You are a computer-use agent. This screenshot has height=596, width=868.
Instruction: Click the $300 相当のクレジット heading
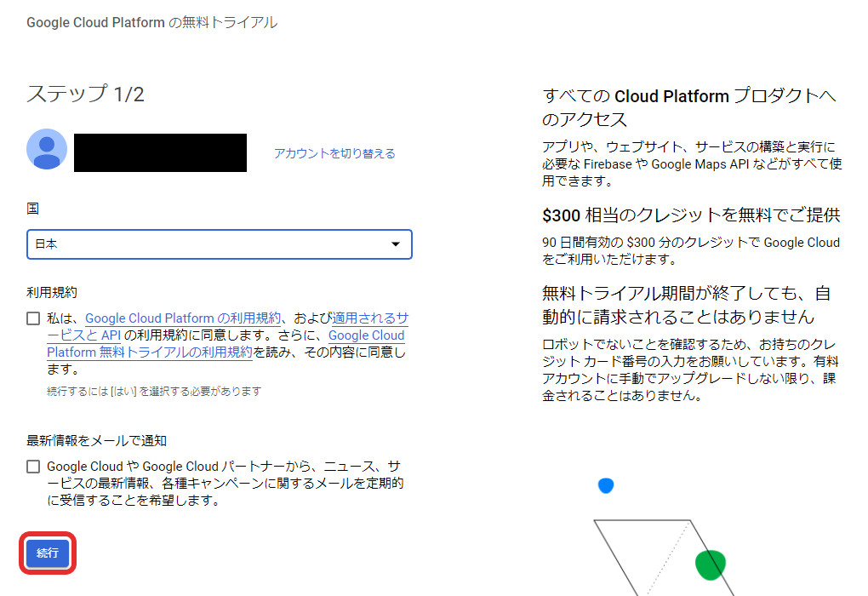pyautogui.click(x=691, y=215)
